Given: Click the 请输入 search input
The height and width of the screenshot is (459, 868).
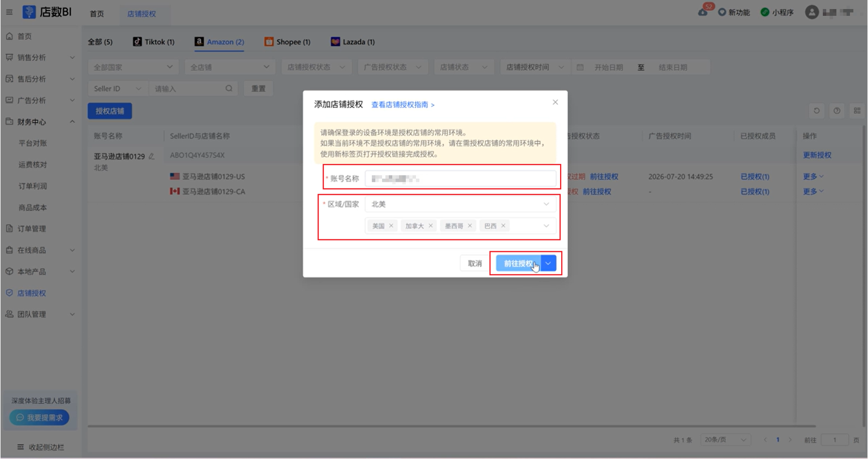Looking at the screenshot, I should [x=187, y=89].
